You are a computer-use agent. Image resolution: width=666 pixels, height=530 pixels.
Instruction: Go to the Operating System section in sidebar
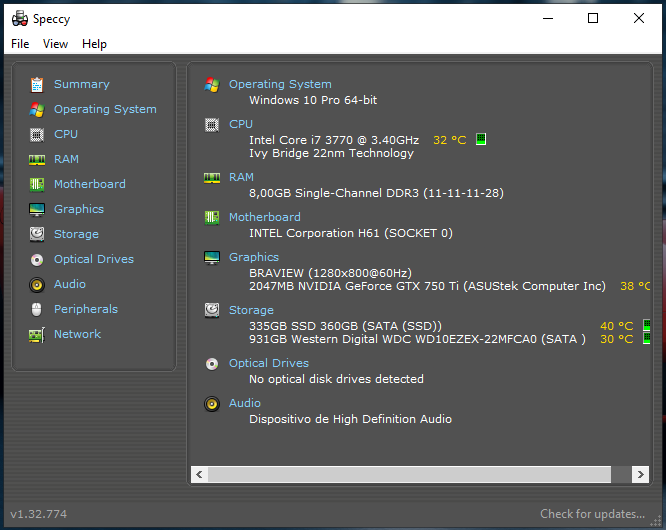[105, 109]
